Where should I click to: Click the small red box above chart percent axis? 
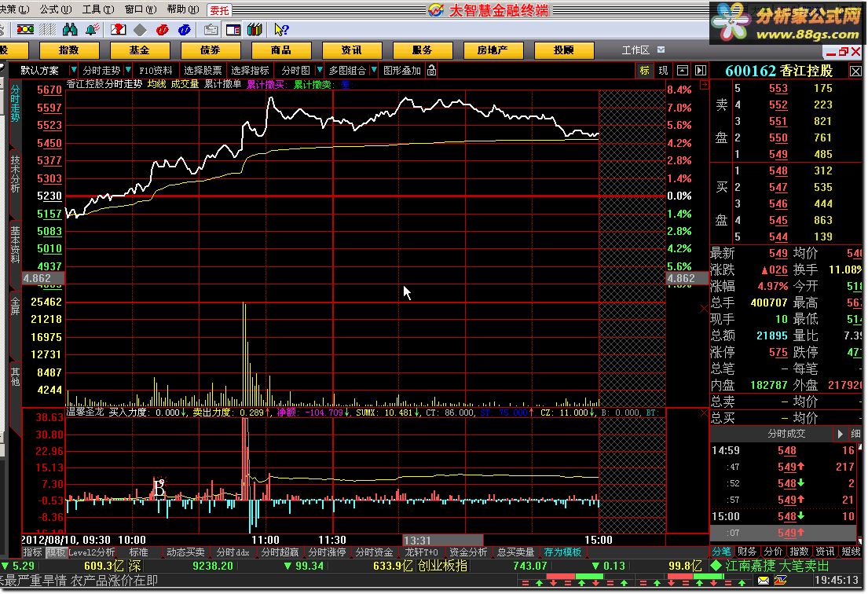[x=704, y=85]
